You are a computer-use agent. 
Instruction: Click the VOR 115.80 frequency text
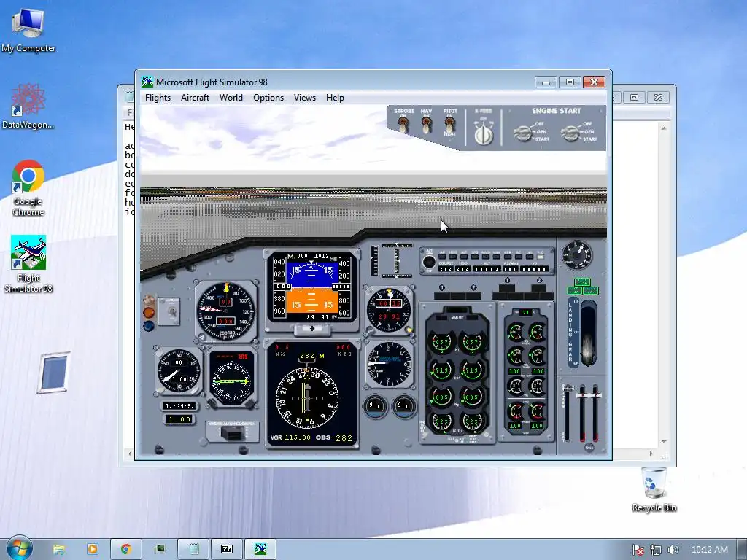[290, 437]
